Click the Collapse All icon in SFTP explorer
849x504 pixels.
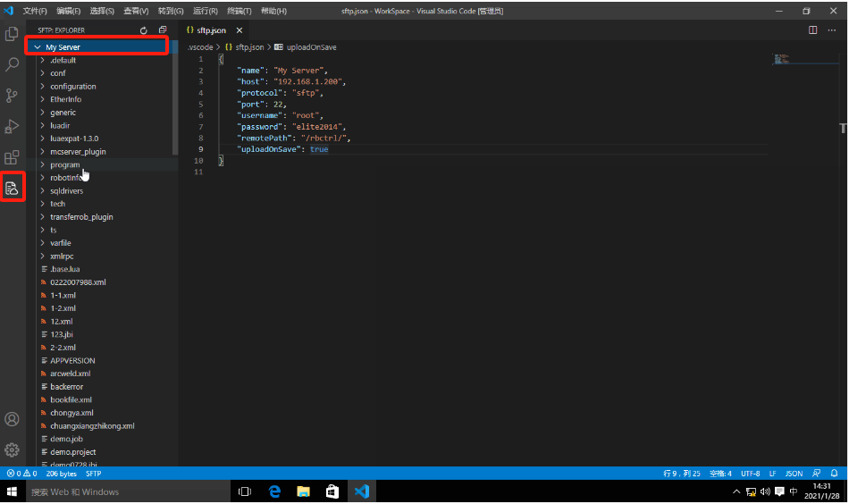point(162,30)
